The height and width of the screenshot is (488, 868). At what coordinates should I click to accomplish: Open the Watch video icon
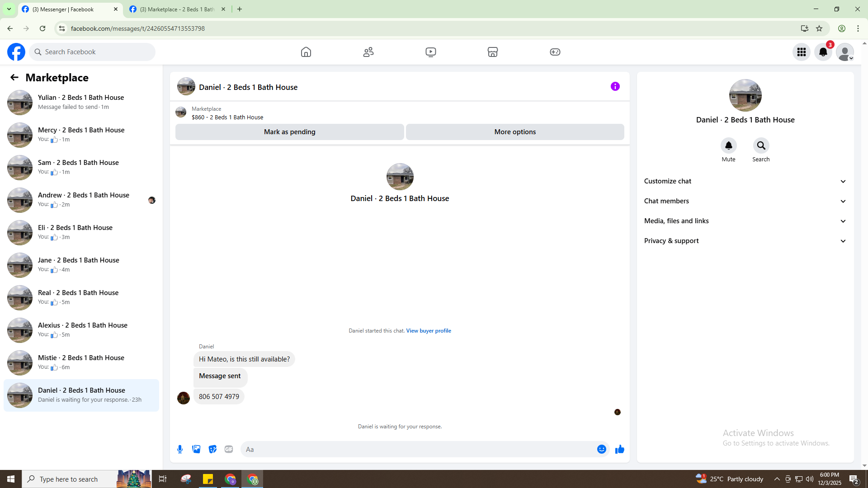[x=431, y=52]
